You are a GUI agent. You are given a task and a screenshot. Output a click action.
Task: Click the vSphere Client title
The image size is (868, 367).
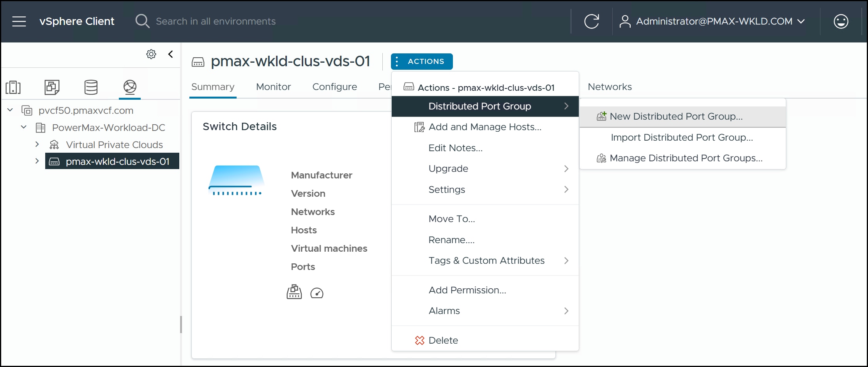pos(77,21)
